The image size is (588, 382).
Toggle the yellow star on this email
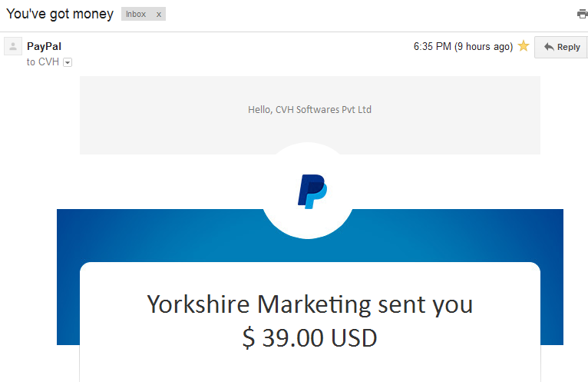pos(524,46)
